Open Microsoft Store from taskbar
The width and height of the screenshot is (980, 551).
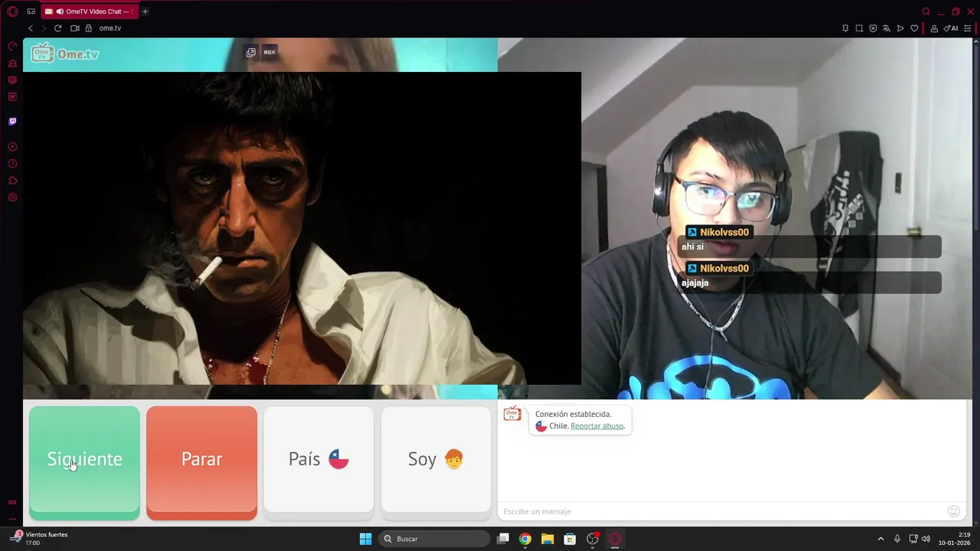coord(570,539)
